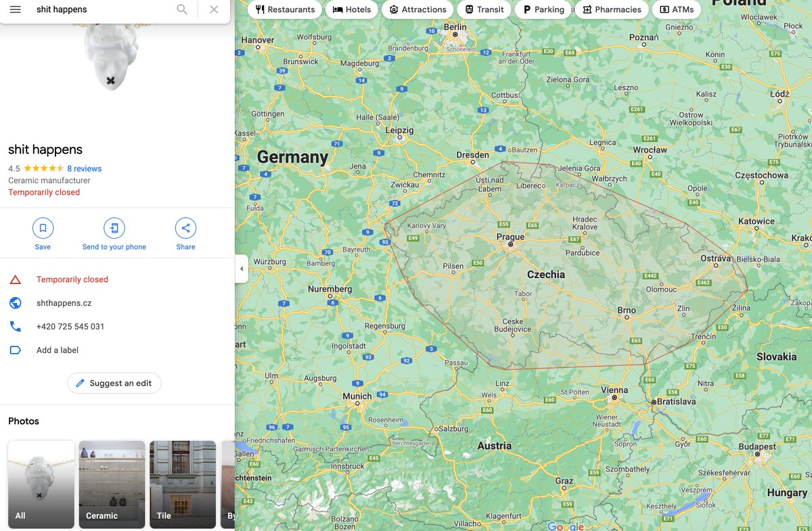Filter map by Parking
812x531 pixels.
pyautogui.click(x=543, y=9)
